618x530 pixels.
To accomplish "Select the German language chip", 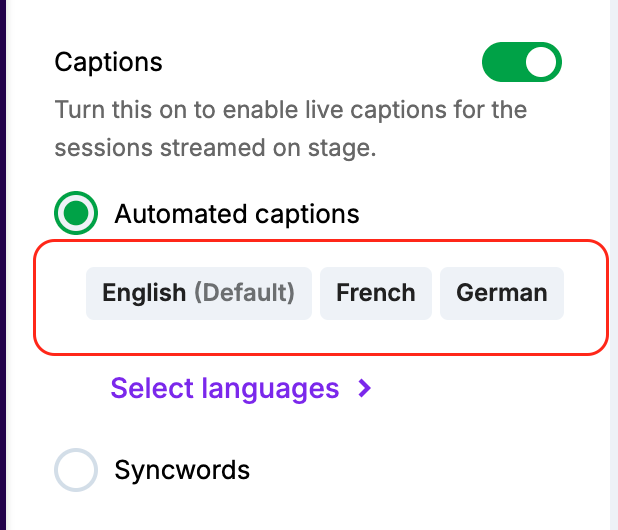I will (x=501, y=293).
